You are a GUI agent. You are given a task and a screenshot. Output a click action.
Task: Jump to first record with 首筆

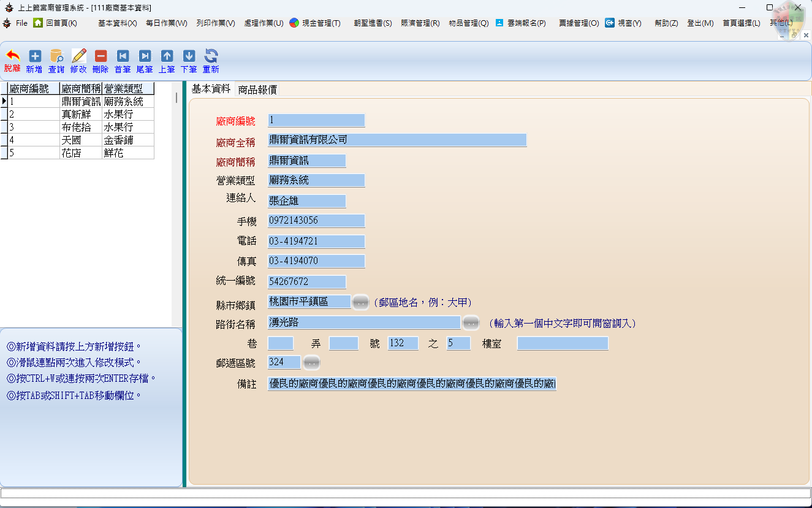click(x=123, y=56)
